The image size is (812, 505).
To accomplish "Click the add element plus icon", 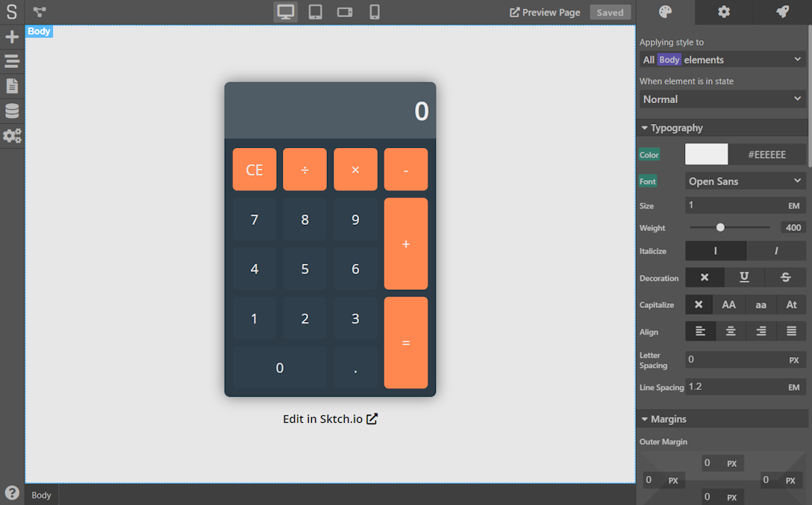I will coord(11,36).
